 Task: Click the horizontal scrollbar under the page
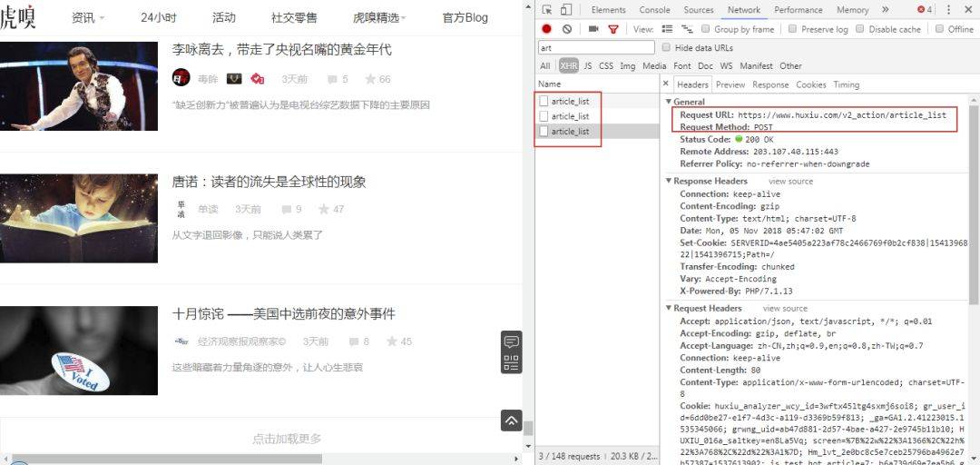[x=167, y=459]
